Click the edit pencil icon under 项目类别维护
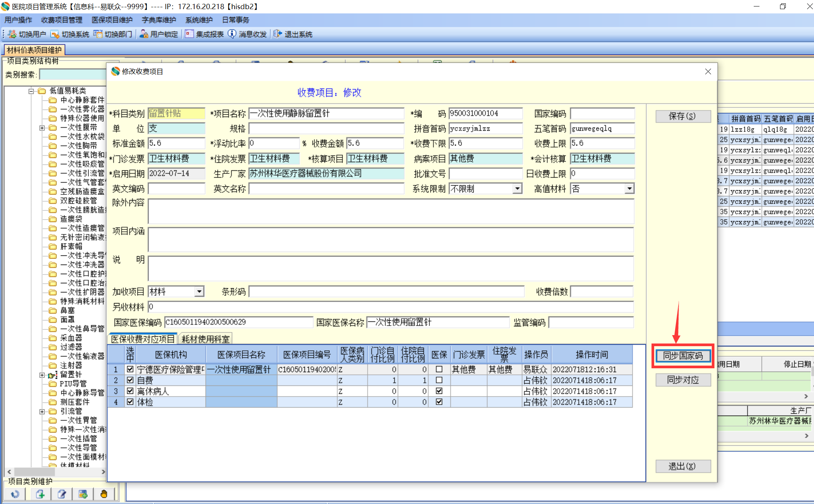 (62, 494)
